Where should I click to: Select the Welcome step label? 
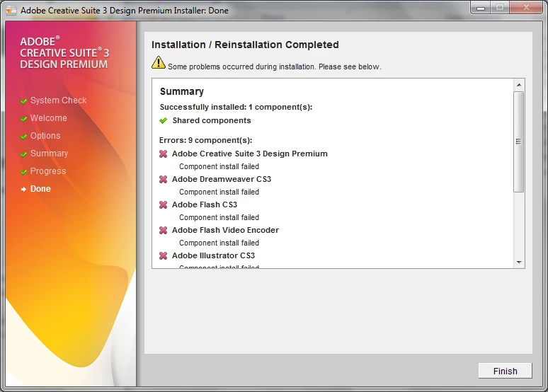(49, 118)
